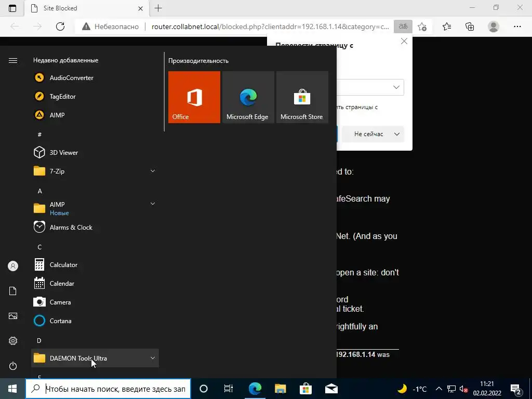Jump to letter A section header
The height and width of the screenshot is (399, 532).
[x=39, y=191]
